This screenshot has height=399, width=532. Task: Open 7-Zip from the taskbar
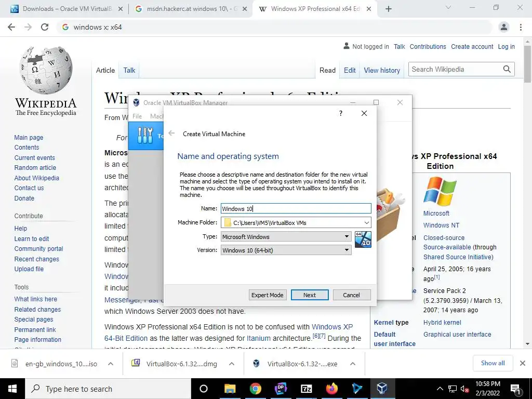(x=306, y=389)
